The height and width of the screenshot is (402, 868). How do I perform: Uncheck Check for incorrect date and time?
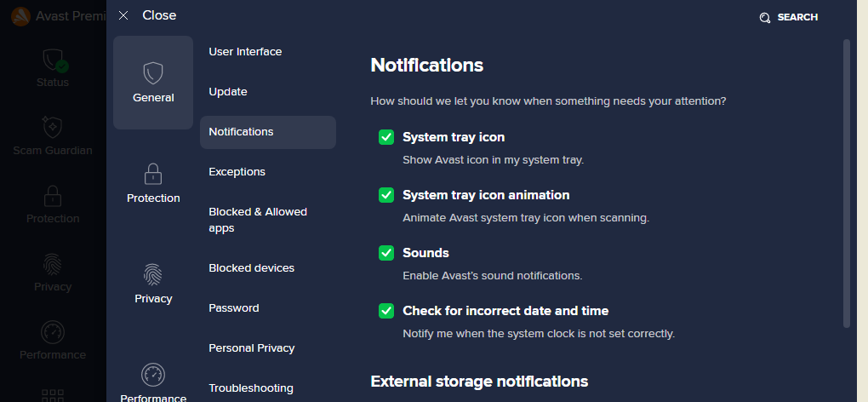click(386, 311)
